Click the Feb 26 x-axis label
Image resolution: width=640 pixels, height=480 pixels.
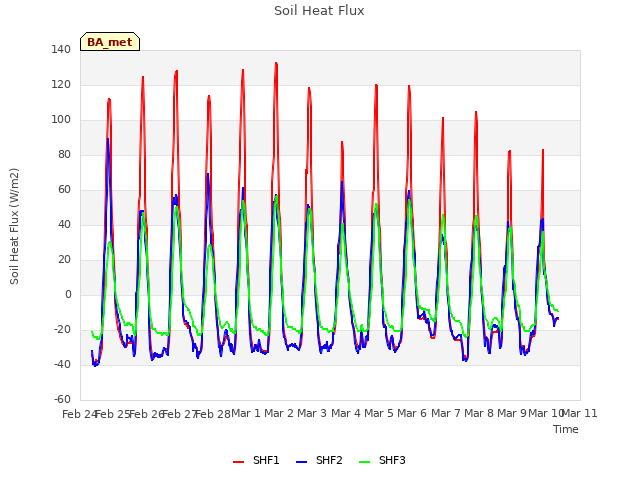point(146,414)
